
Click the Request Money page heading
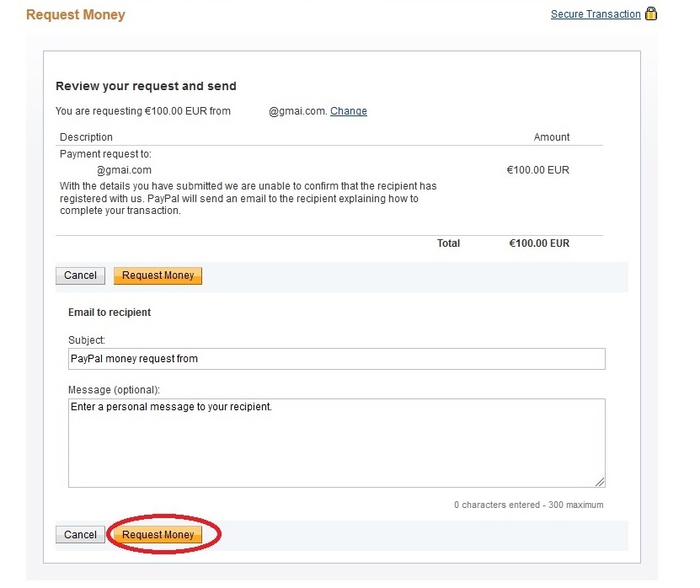[76, 15]
